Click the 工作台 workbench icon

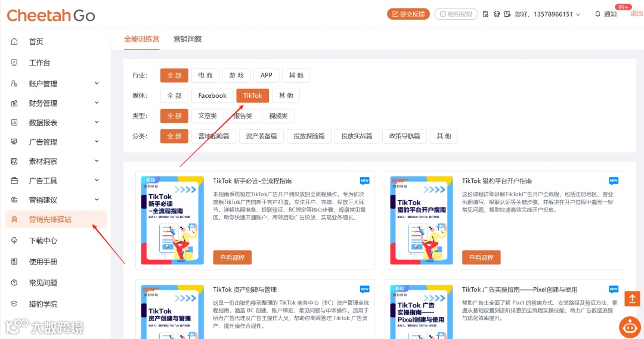click(14, 63)
